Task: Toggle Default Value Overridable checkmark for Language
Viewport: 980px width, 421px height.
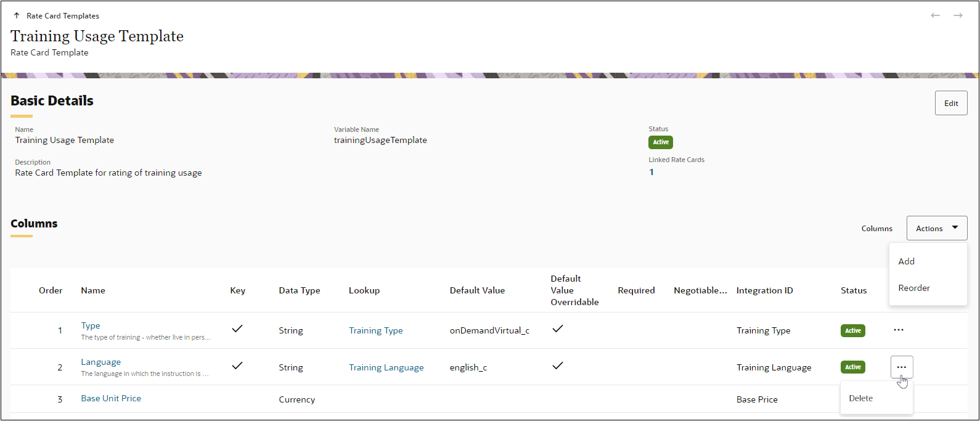Action: point(557,366)
